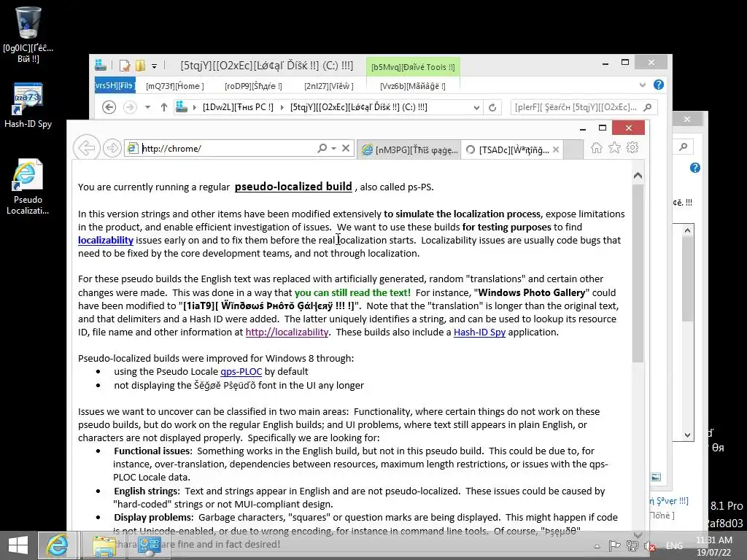Open the IE Favorites star icon
Screen dimensions: 747x560
click(x=614, y=147)
